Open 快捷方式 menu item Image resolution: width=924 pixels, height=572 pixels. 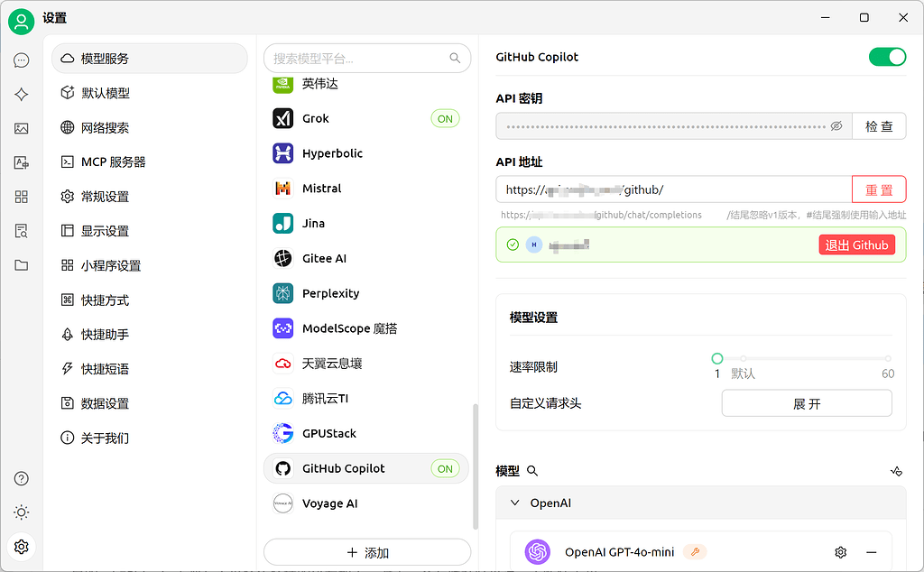150,300
